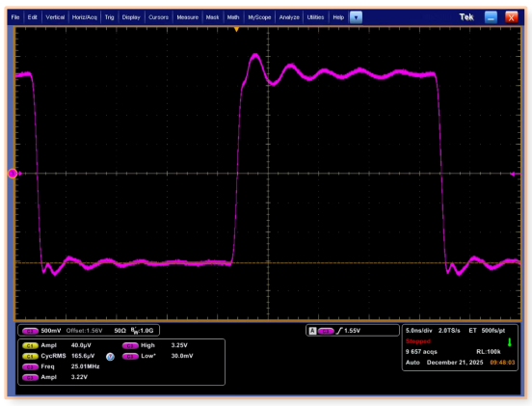Open the Edit menu
The height and width of the screenshot is (406, 532).
32,17
